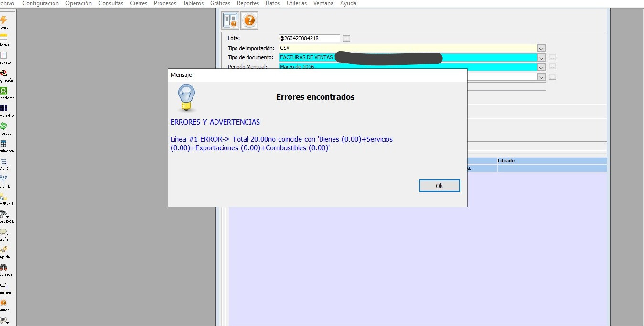The height and width of the screenshot is (326, 644).
Task: Click the Librado column header
Action: click(551, 161)
